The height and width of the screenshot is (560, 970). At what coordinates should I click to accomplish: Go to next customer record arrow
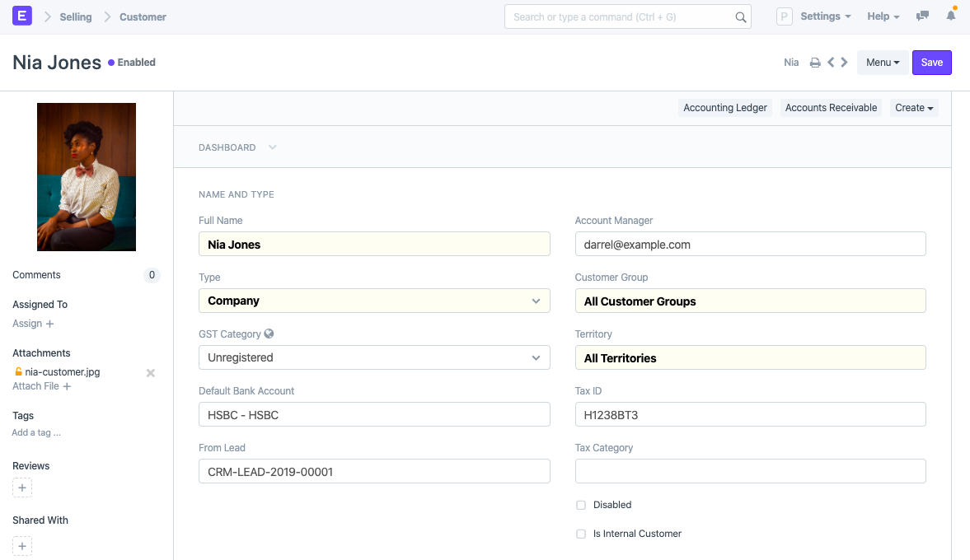tap(845, 63)
